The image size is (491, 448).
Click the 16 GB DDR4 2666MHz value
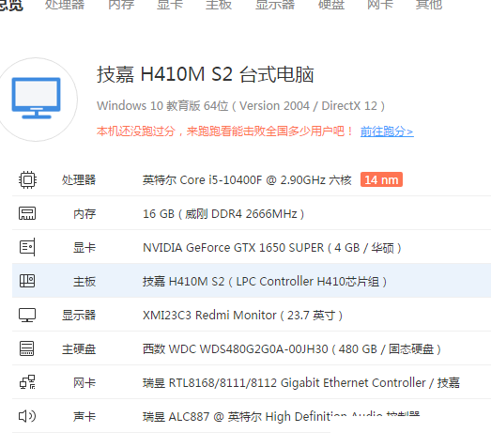(223, 214)
